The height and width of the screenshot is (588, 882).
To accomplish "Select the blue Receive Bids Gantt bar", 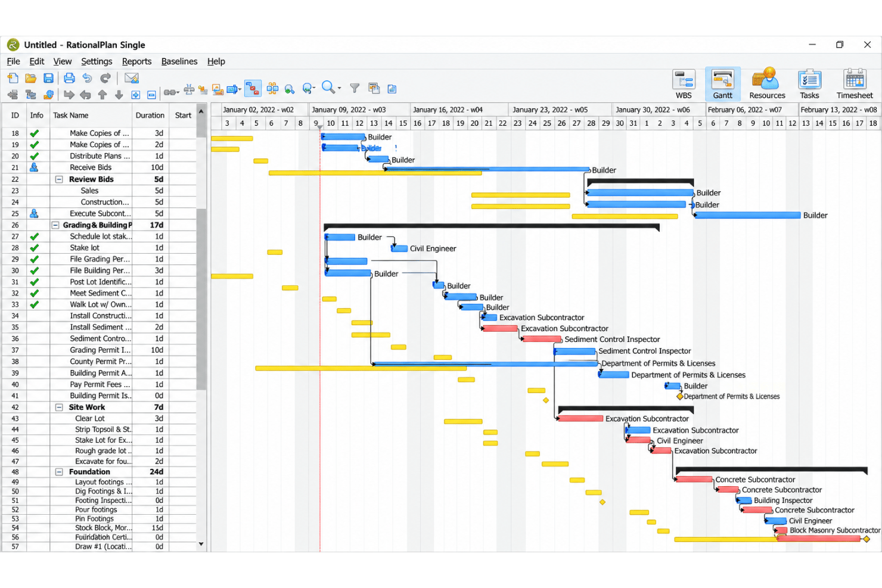I will click(487, 169).
